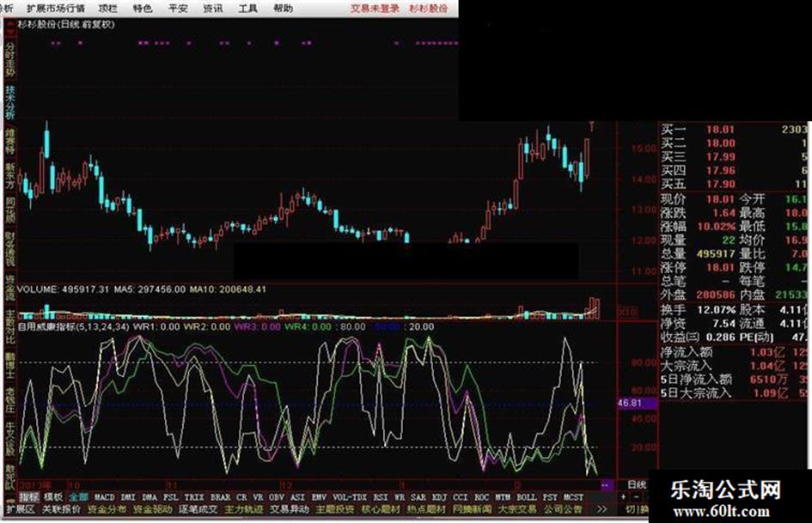Switch to the 模板 tab
Screen dimensions: 812x523
52,497
